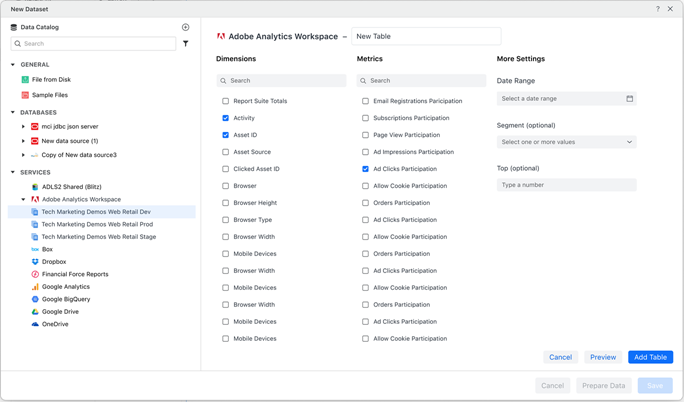
Task: Uncheck the Activity dimension
Action: click(226, 118)
